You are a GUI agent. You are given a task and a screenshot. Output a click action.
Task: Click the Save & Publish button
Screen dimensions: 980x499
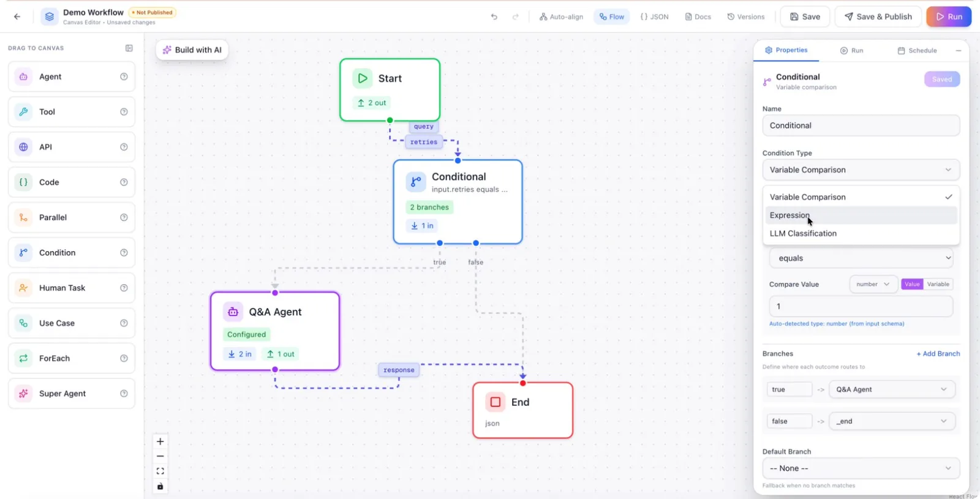pos(878,17)
